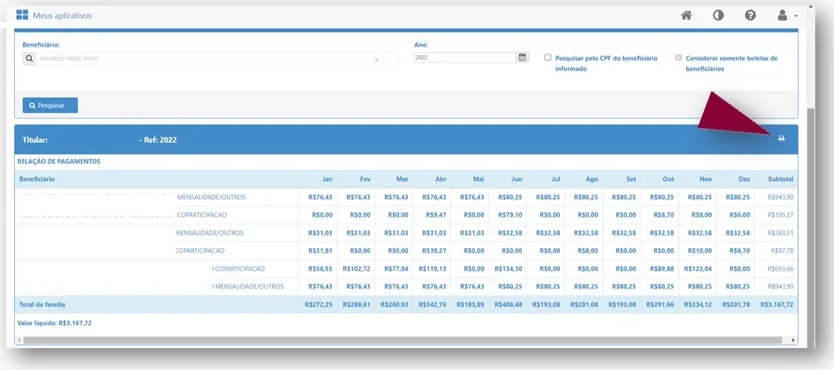Open the help question mark icon
This screenshot has width=834, height=370.
coord(750,15)
